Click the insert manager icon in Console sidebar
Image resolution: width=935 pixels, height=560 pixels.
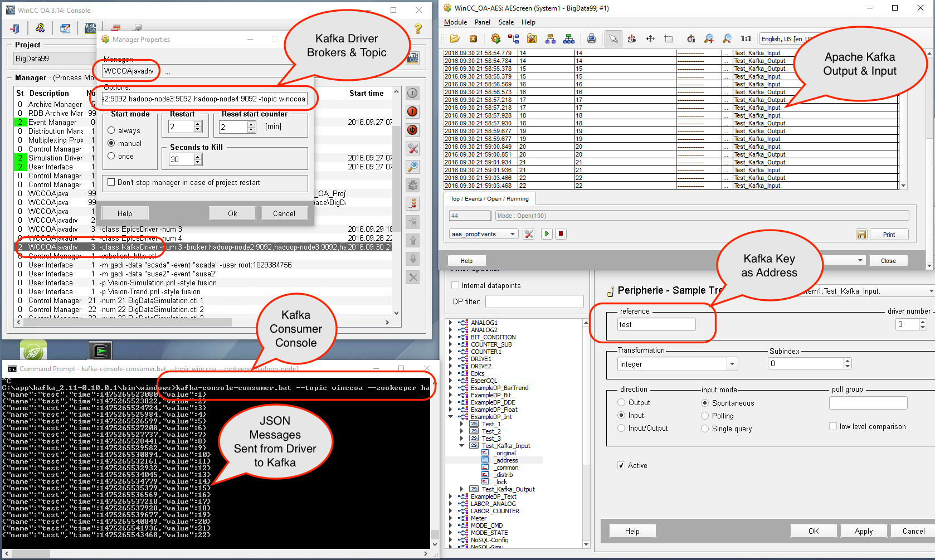[x=412, y=203]
